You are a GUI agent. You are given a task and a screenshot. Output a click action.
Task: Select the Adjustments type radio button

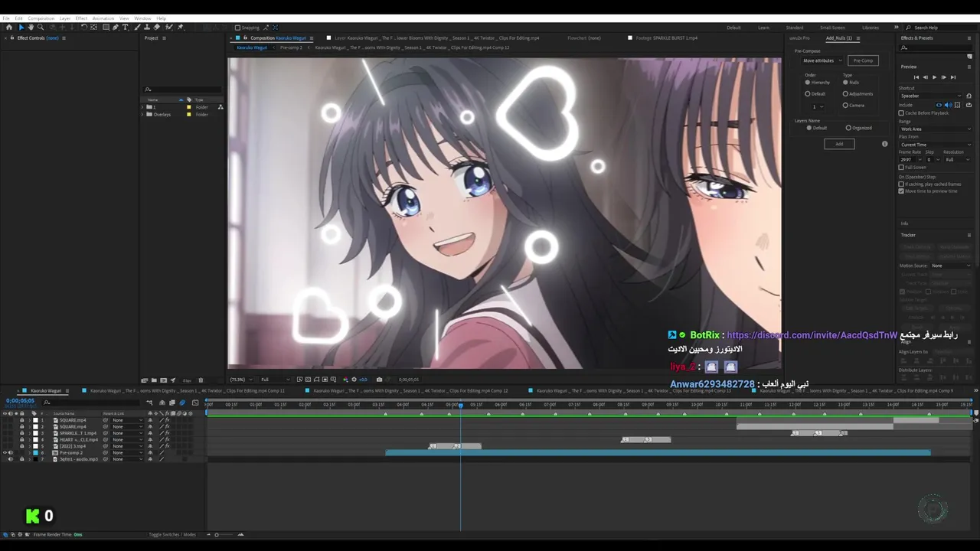(x=845, y=94)
